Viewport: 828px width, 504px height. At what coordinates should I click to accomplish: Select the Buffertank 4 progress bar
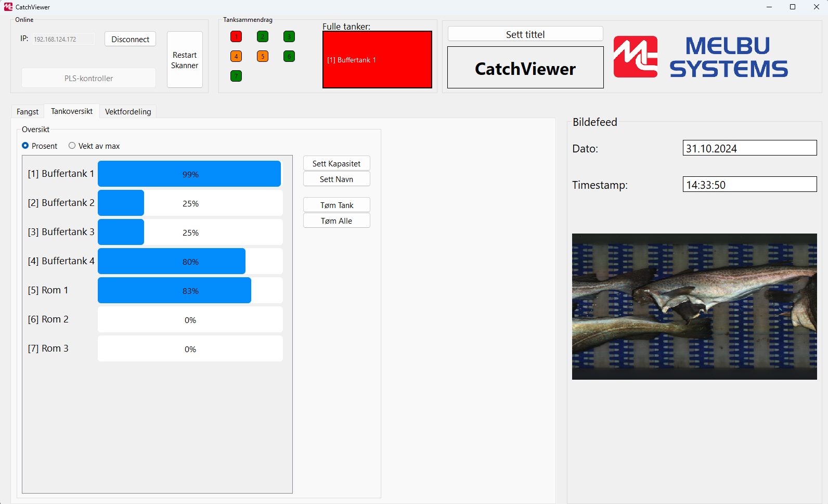(x=190, y=261)
